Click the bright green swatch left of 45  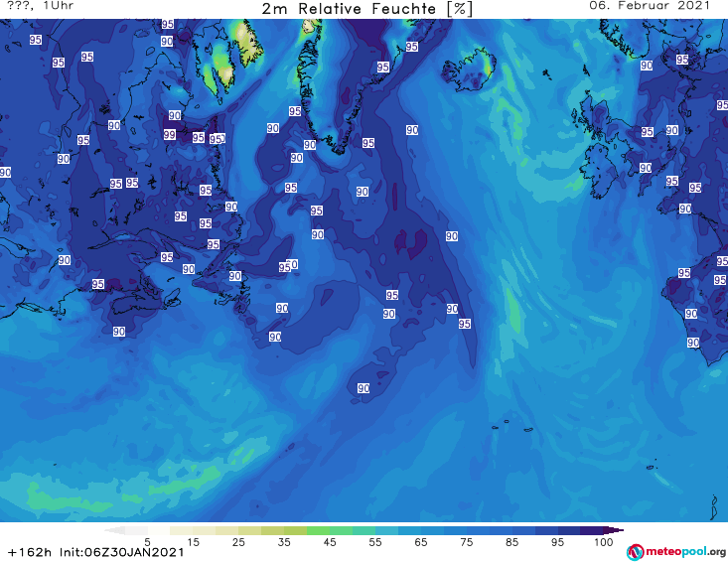coord(318,530)
